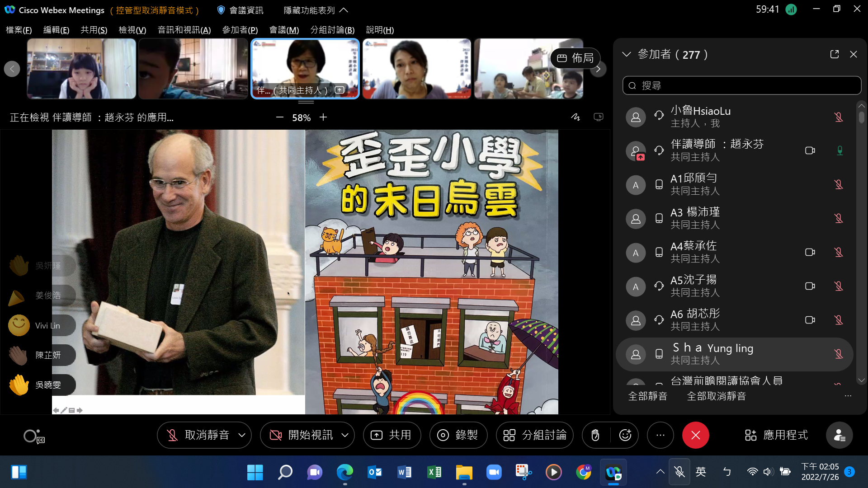Screen dimensions: 868x488
Task: Click the annotate pen icon above shared content
Action: 576,117
